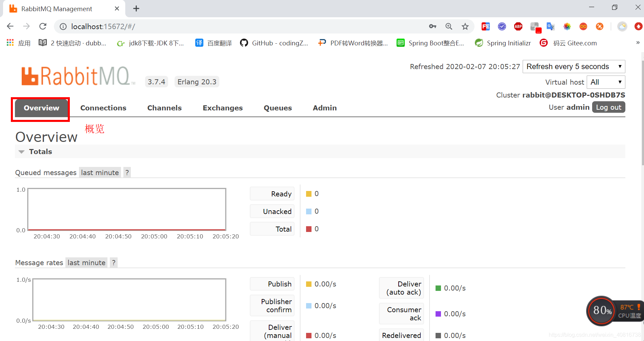Open the Virtual host 'All' dropdown
This screenshot has width=644, height=341.
(606, 82)
